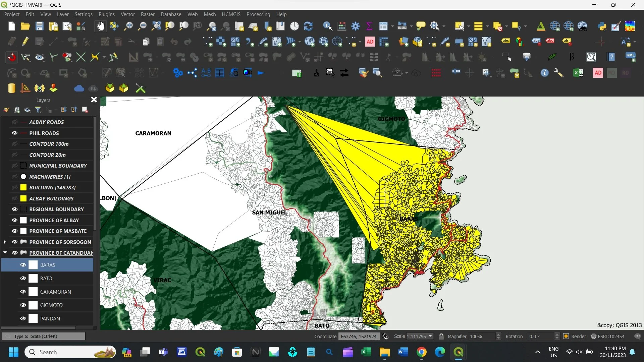
Task: Open the attribute table icon
Action: tap(383, 26)
